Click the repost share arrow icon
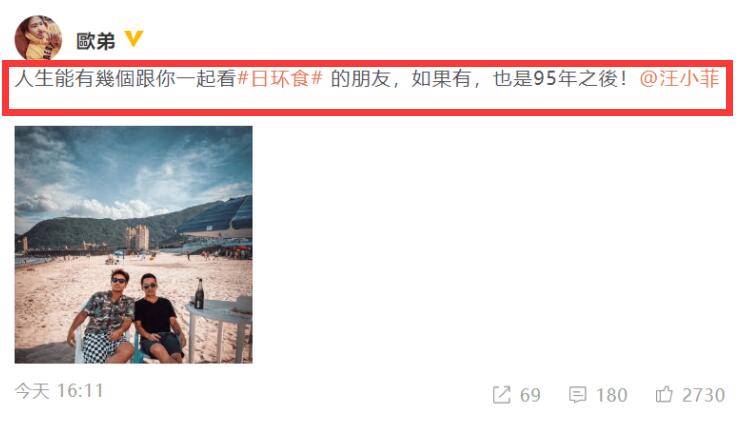 [501, 394]
